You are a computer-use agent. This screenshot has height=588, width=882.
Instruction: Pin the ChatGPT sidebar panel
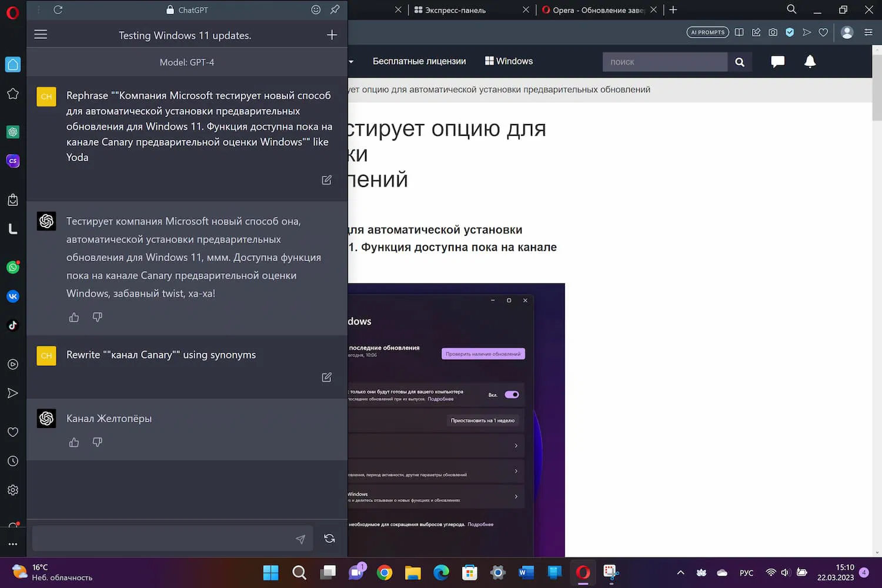tap(335, 9)
